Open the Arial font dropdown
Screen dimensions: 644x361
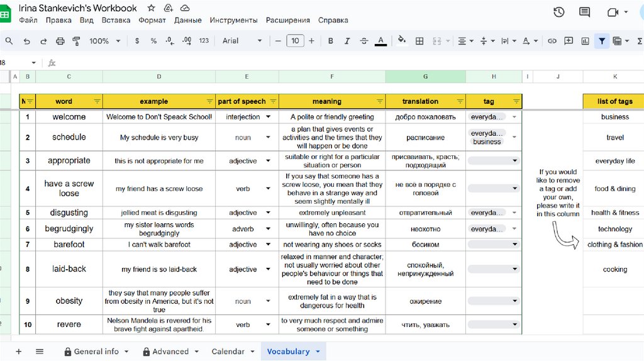pos(242,41)
